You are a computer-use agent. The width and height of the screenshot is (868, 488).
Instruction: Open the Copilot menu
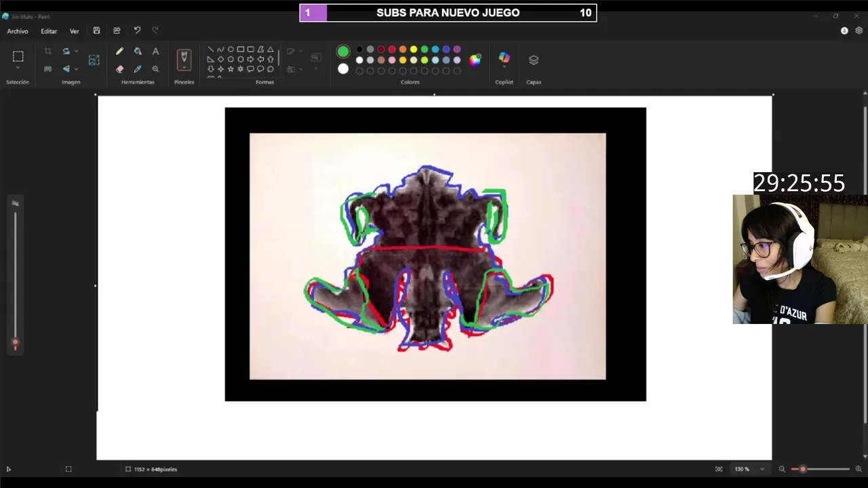(x=504, y=59)
